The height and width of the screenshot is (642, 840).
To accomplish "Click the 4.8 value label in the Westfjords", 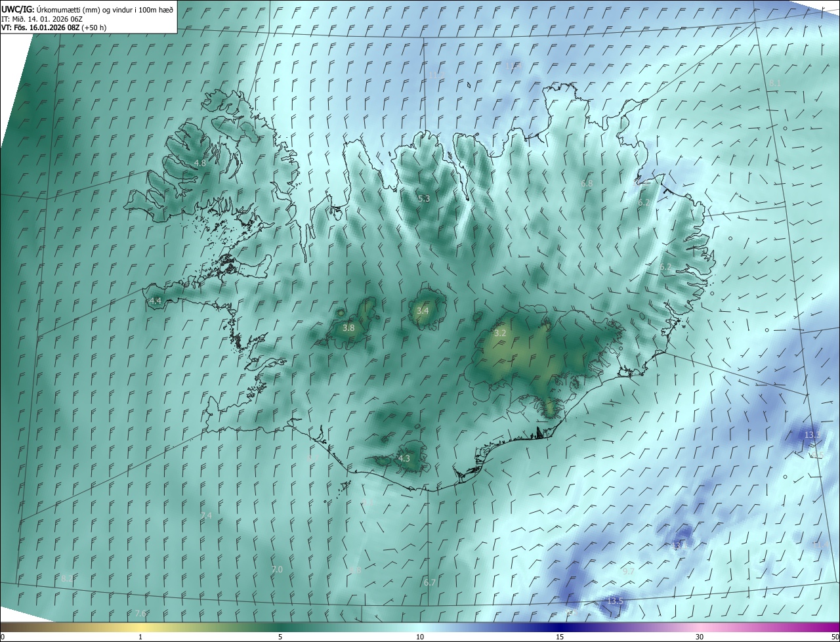I will tap(199, 163).
